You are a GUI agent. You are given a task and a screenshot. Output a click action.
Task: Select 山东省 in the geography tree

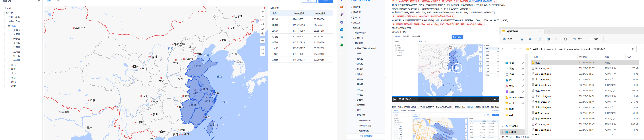16,43
